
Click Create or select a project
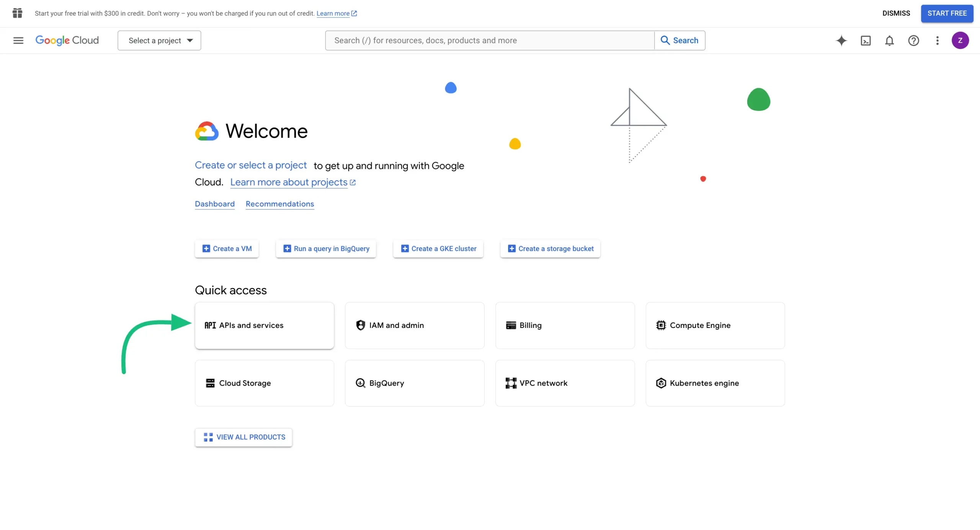coord(251,165)
